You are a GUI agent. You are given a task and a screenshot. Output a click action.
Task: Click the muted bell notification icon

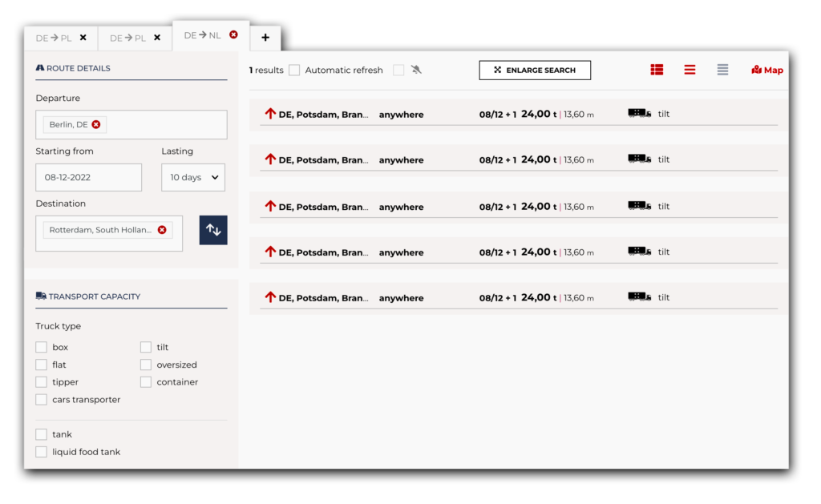tap(416, 70)
